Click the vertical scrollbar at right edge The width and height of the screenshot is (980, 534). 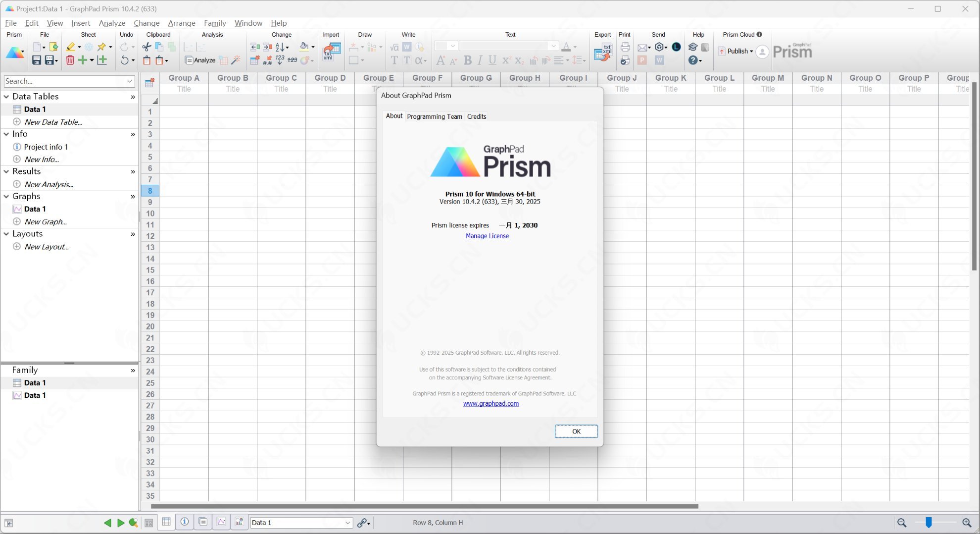click(974, 176)
